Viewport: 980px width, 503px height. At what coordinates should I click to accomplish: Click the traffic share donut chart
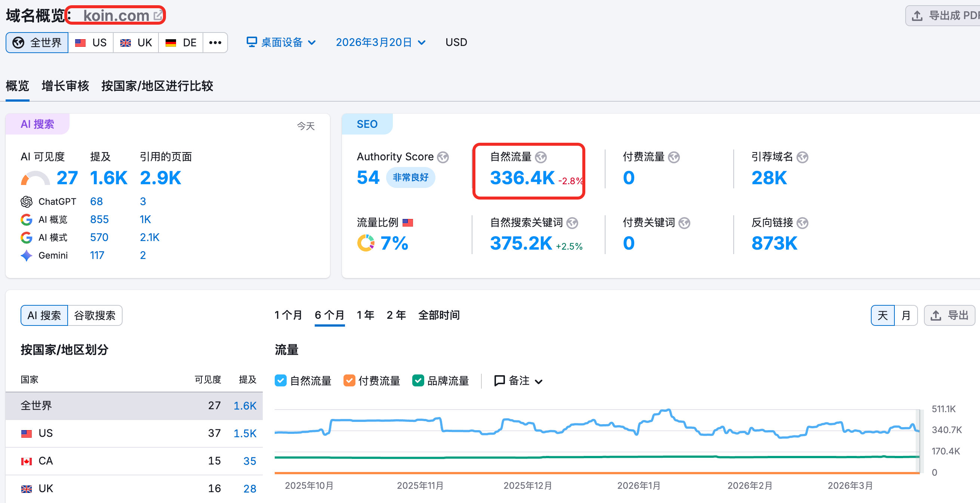[366, 243]
